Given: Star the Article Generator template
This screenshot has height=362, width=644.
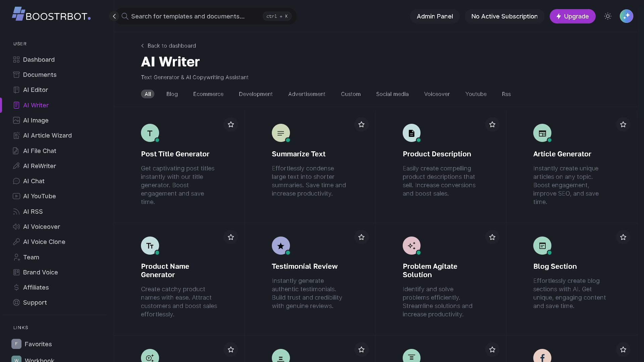Looking at the screenshot, I should [623, 124].
